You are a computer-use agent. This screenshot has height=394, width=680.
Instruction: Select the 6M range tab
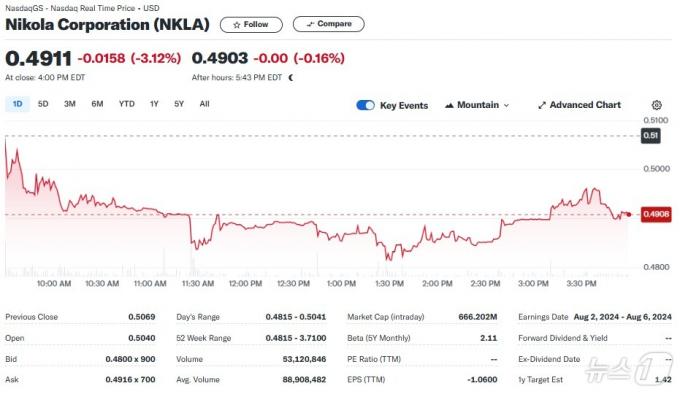coord(97,104)
